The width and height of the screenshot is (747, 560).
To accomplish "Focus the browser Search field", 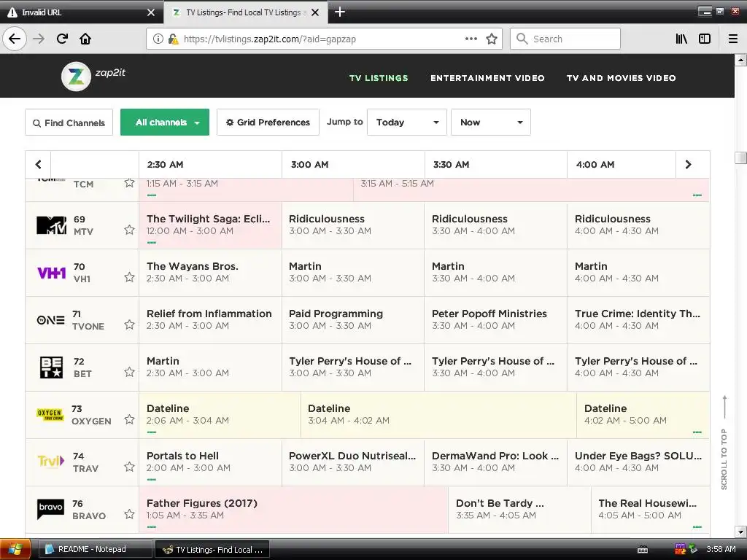I will (565, 39).
